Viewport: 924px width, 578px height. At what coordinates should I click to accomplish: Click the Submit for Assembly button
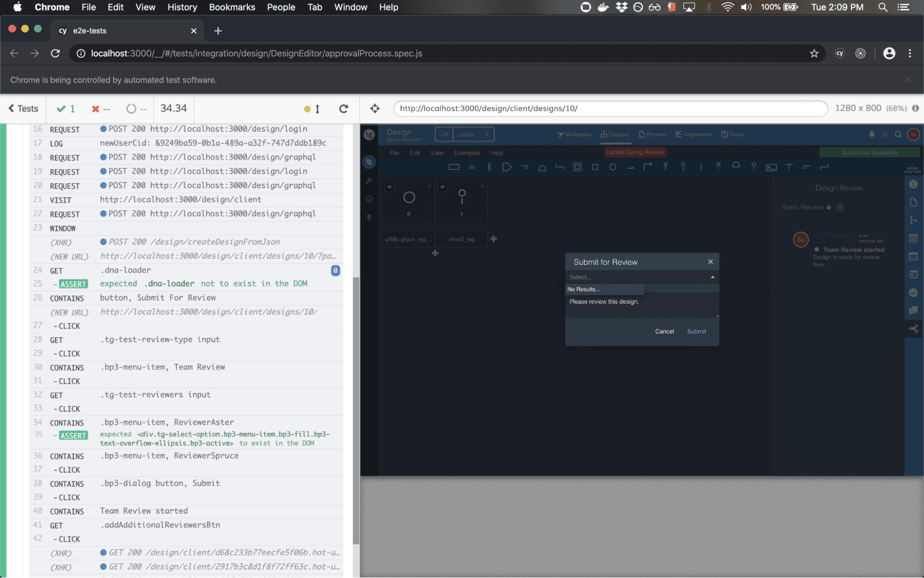(x=869, y=153)
